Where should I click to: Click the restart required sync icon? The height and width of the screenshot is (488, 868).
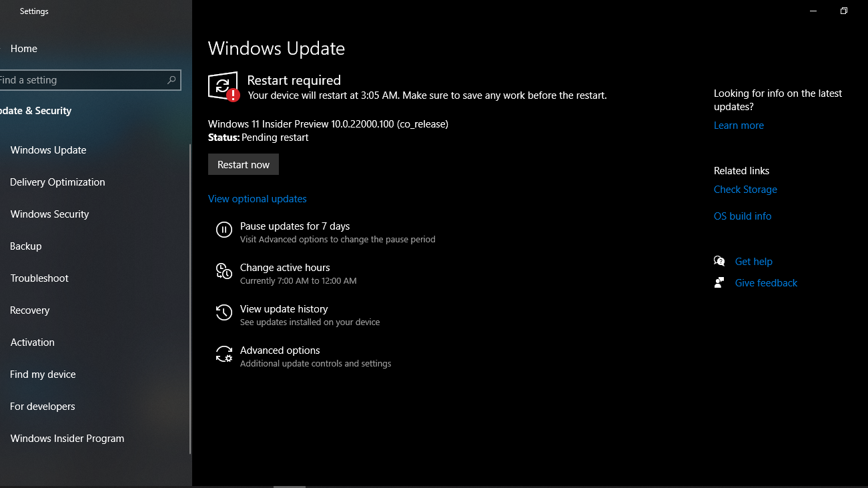[224, 87]
